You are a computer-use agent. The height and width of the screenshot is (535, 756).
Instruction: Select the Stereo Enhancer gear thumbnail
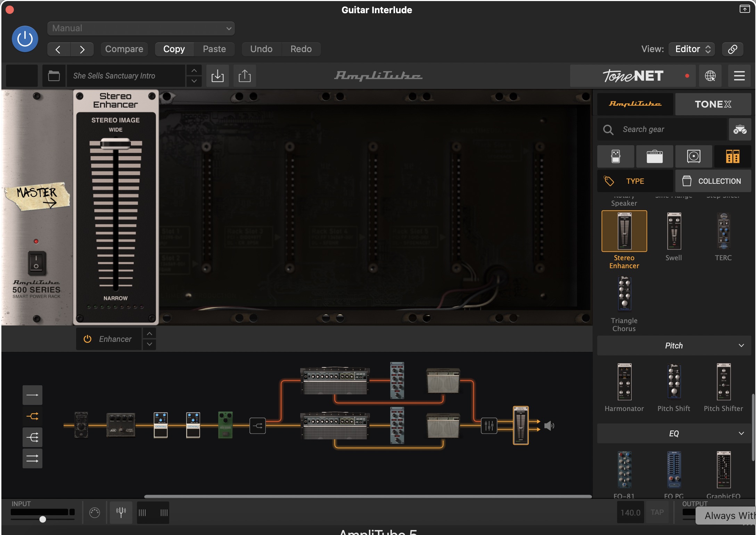coord(624,231)
